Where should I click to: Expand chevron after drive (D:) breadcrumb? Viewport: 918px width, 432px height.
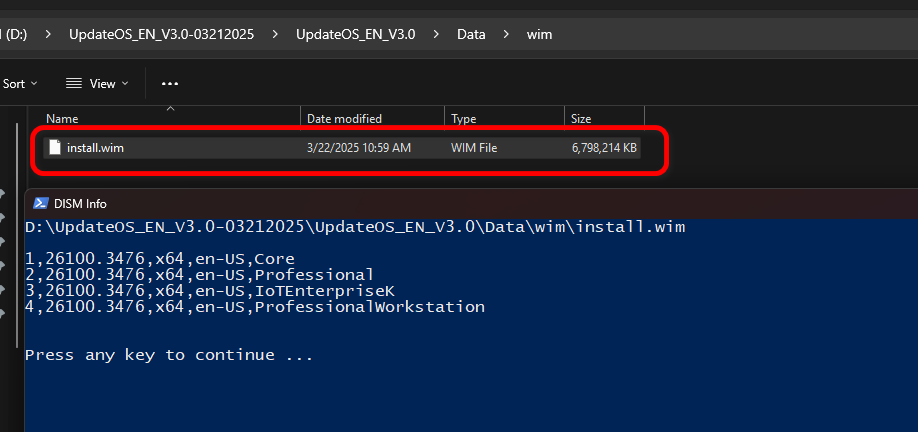tap(48, 35)
